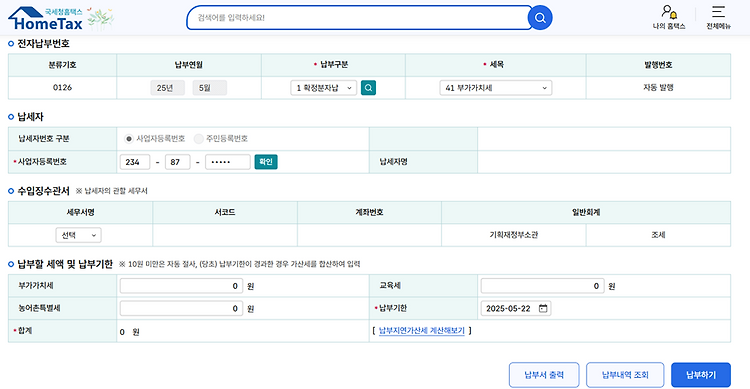
Task: Select the 주민등록번호 radio button
Action: pyautogui.click(x=198, y=139)
